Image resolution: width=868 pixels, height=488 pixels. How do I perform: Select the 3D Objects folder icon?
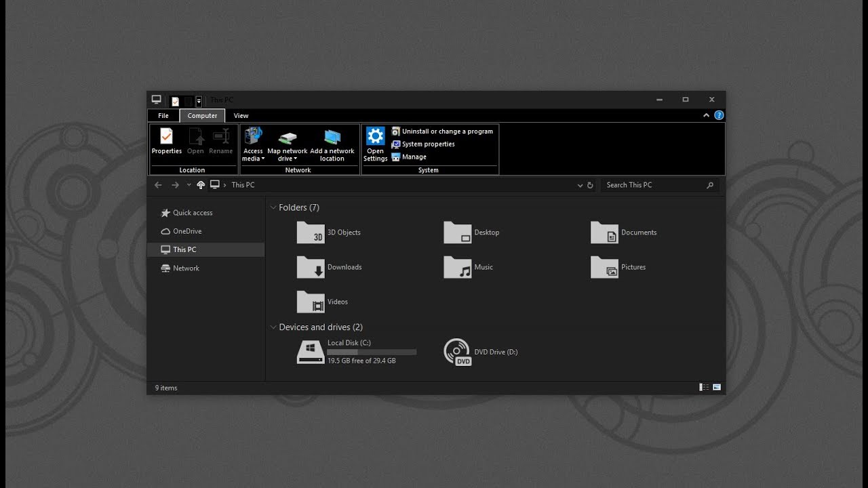[311, 232]
